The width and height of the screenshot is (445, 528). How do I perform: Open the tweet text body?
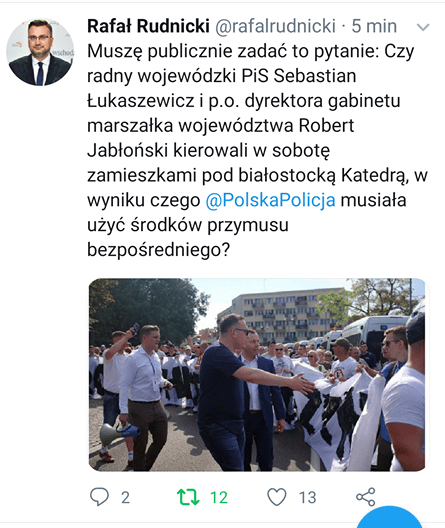(x=257, y=150)
